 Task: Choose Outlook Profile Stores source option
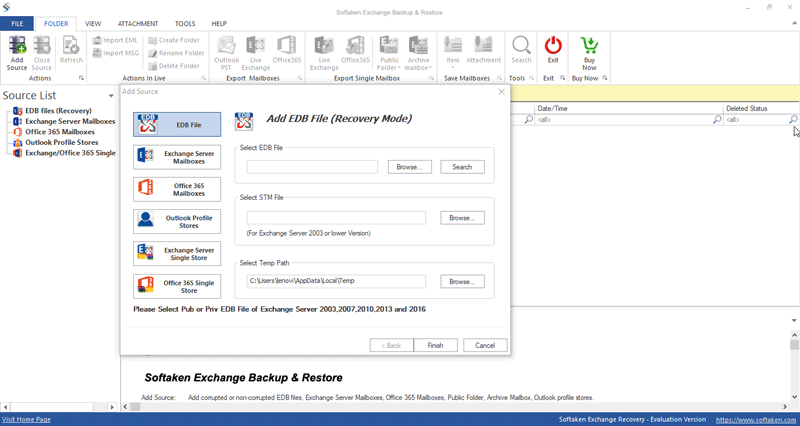pyautogui.click(x=177, y=221)
